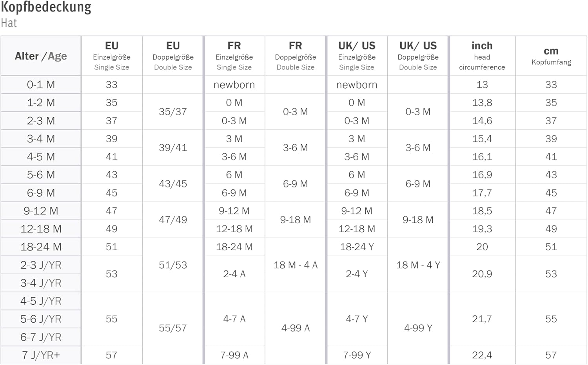The image size is (588, 365).
Task: Select the 13,8 inch value
Action: [x=482, y=103]
